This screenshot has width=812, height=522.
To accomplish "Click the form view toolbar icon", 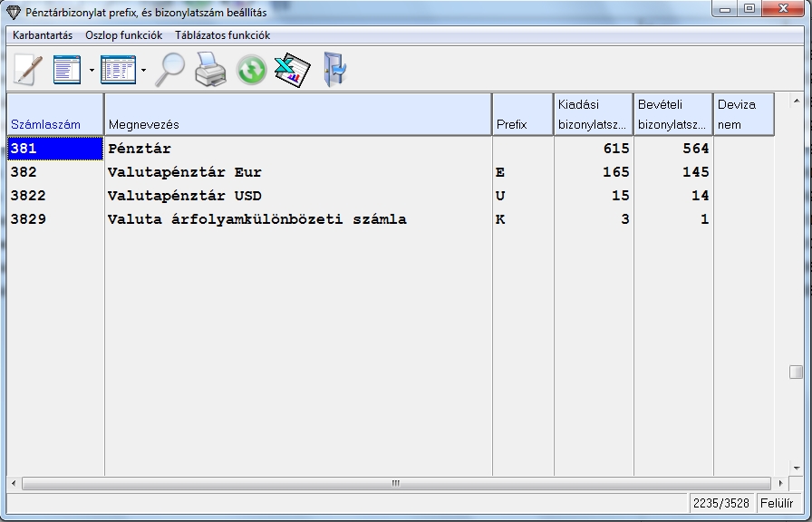I will tap(67, 70).
